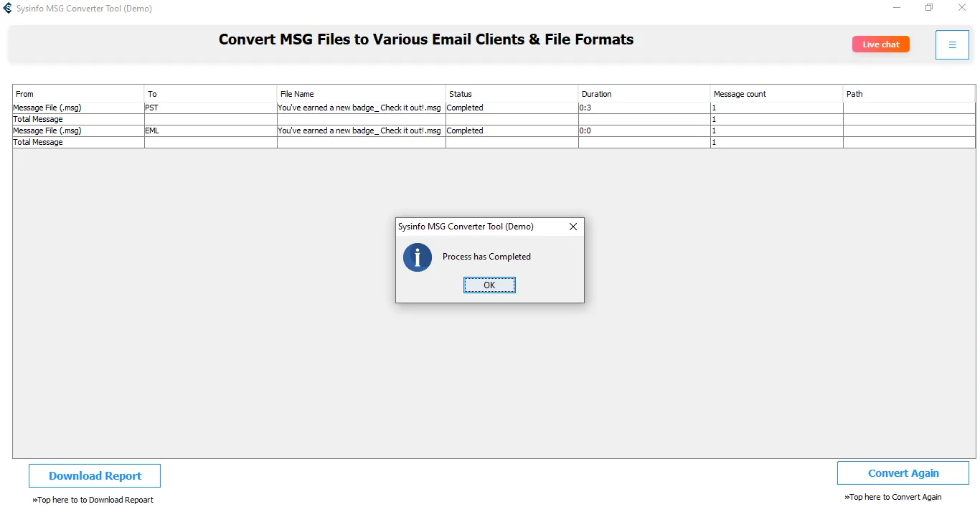Open the Live chat button
The width and height of the screenshot is (980, 522).
(x=880, y=44)
